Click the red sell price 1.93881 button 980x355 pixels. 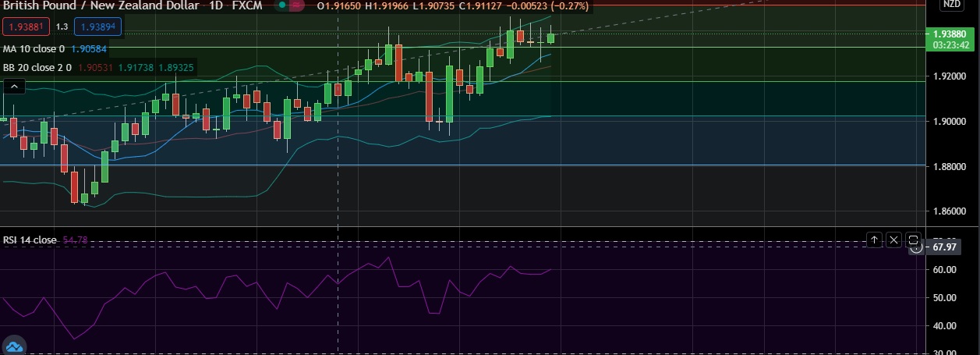pyautogui.click(x=25, y=27)
